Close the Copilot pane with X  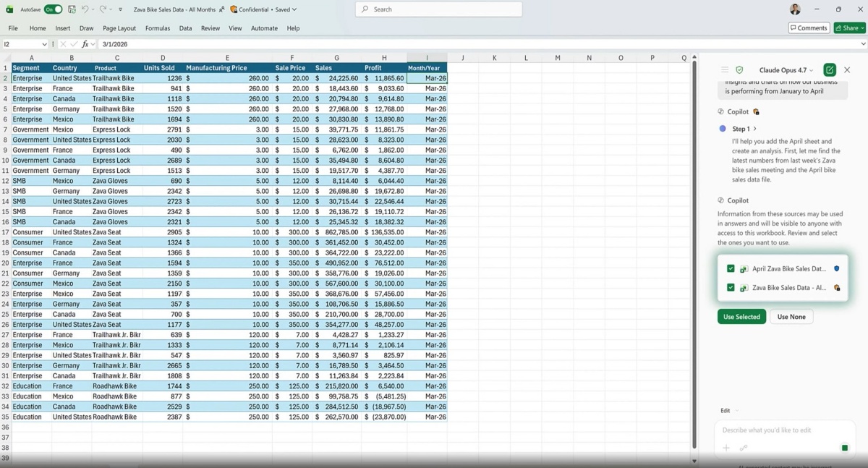pos(847,70)
